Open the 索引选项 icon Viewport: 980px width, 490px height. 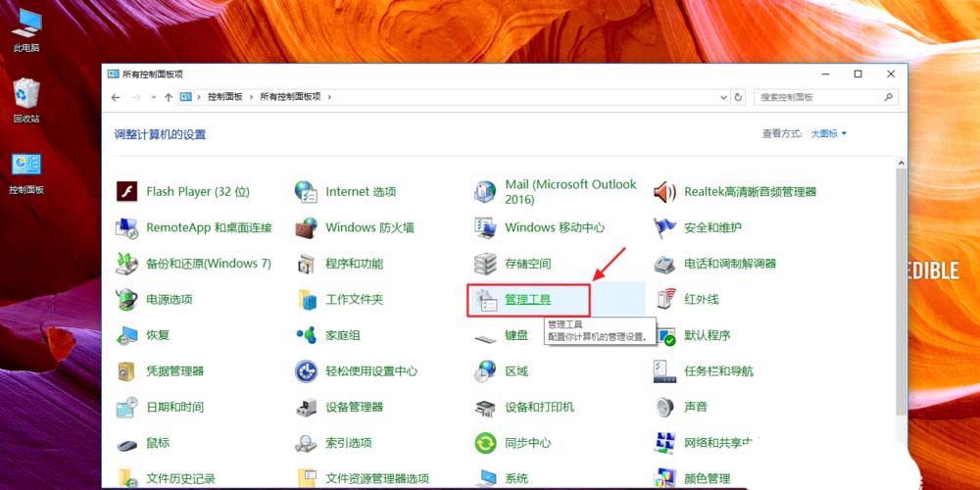click(x=306, y=444)
